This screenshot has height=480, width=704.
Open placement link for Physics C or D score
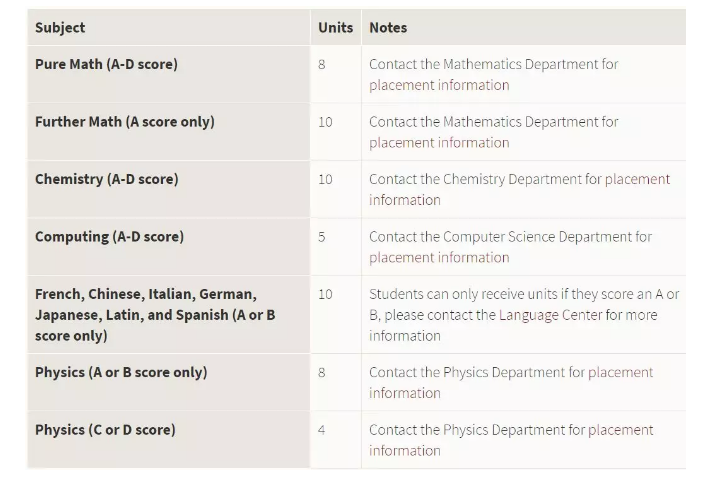[620, 430]
